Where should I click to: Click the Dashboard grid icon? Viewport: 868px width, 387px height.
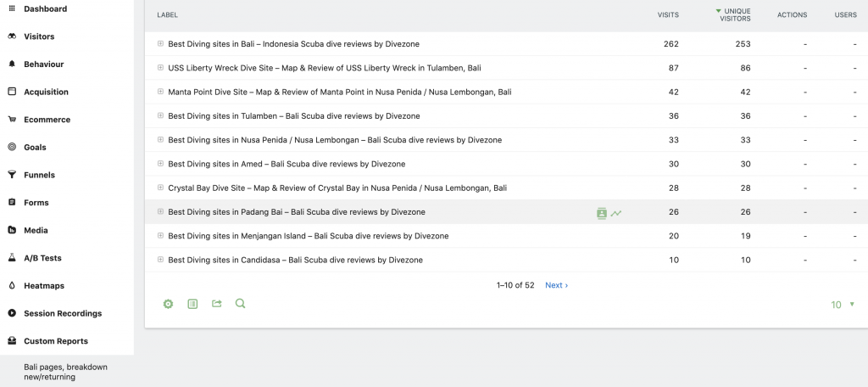click(x=12, y=8)
